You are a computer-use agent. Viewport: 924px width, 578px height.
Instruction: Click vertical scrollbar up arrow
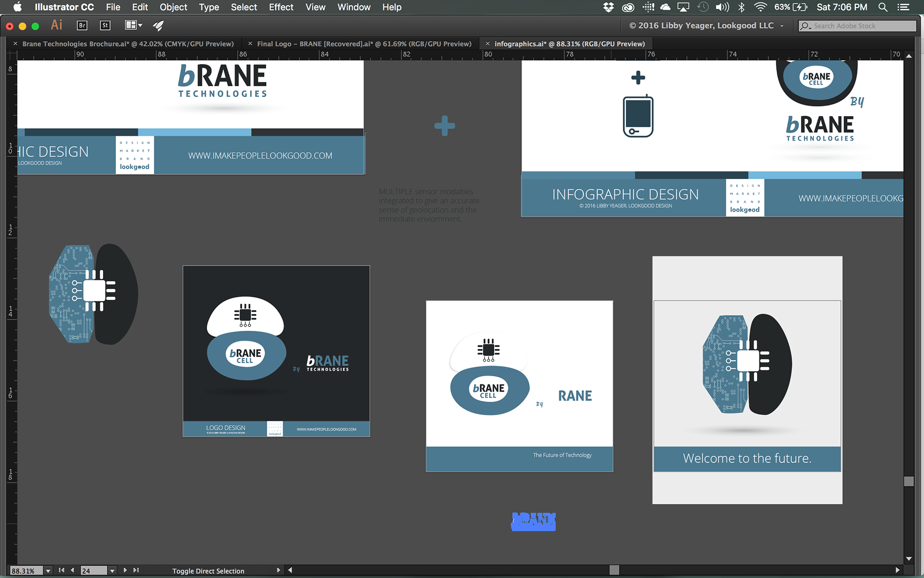pos(909,56)
